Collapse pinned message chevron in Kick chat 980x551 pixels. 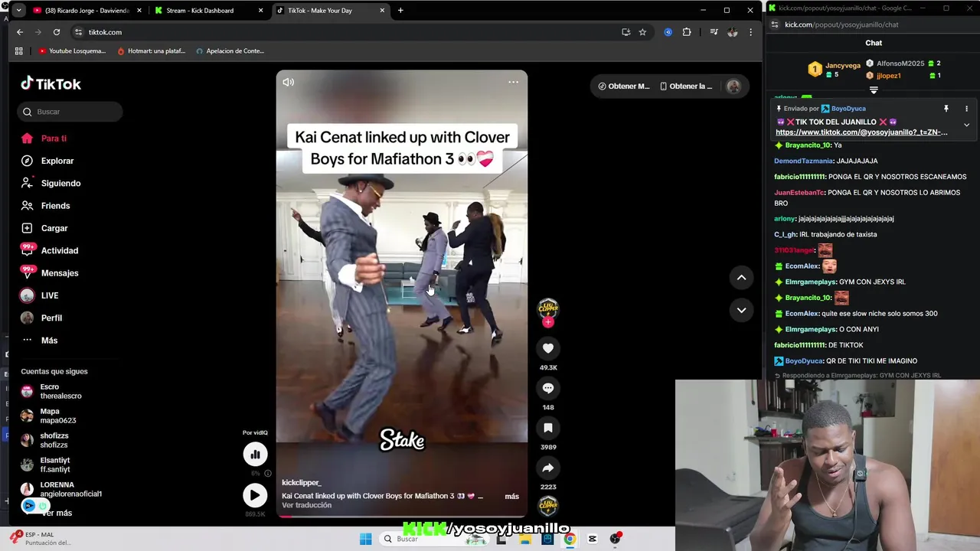coord(966,125)
